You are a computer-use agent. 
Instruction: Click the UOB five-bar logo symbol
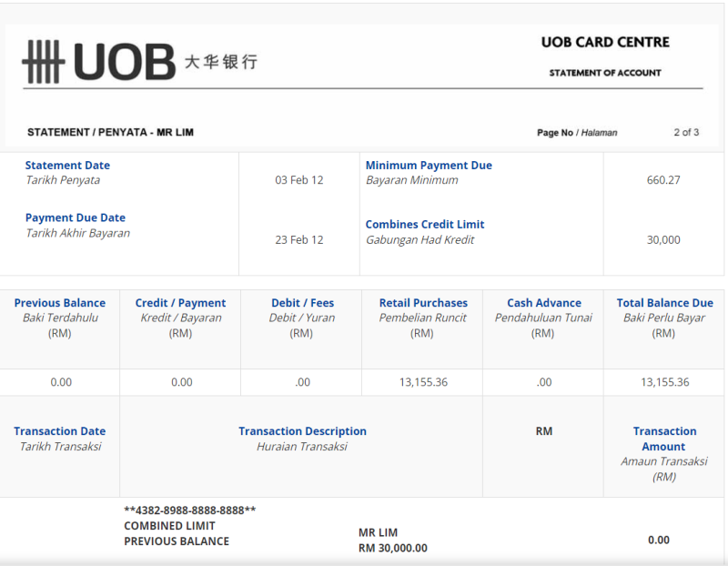(43, 62)
